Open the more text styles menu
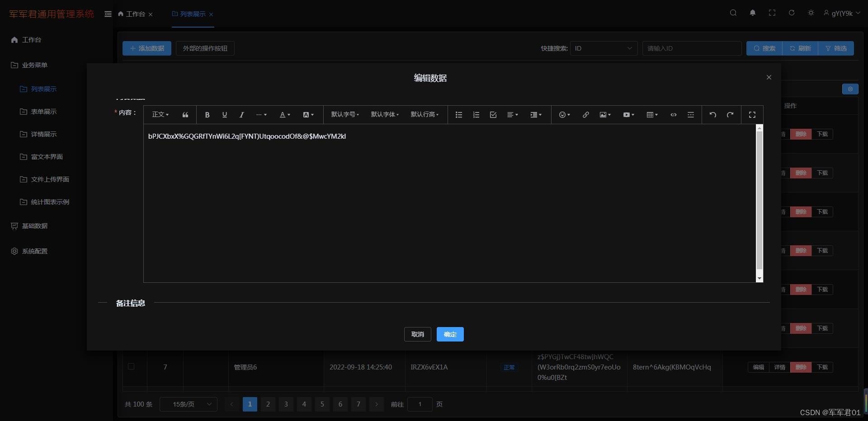Screen dimensions: 868x421 tap(261, 115)
